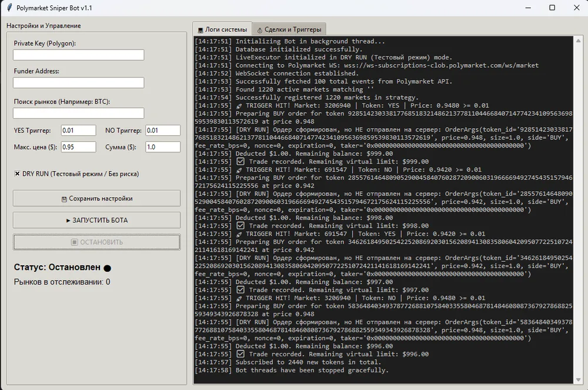Click log line "Successfully fetched 100 total events"
The width and height of the screenshot is (588, 390).
pos(323,81)
